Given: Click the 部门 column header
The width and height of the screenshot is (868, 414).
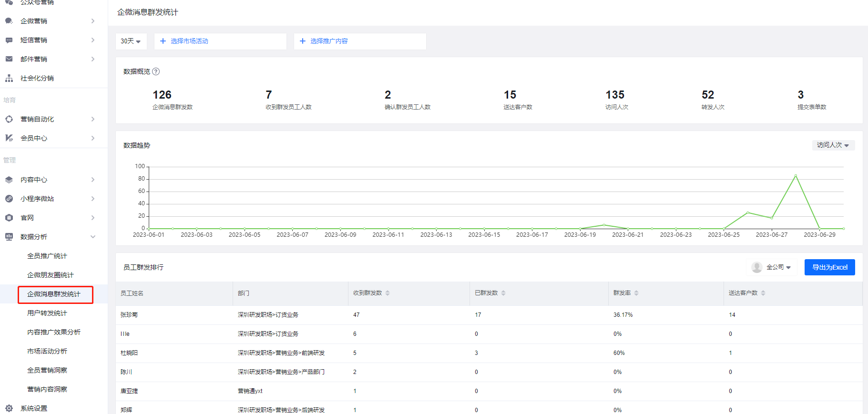Looking at the screenshot, I should (244, 293).
